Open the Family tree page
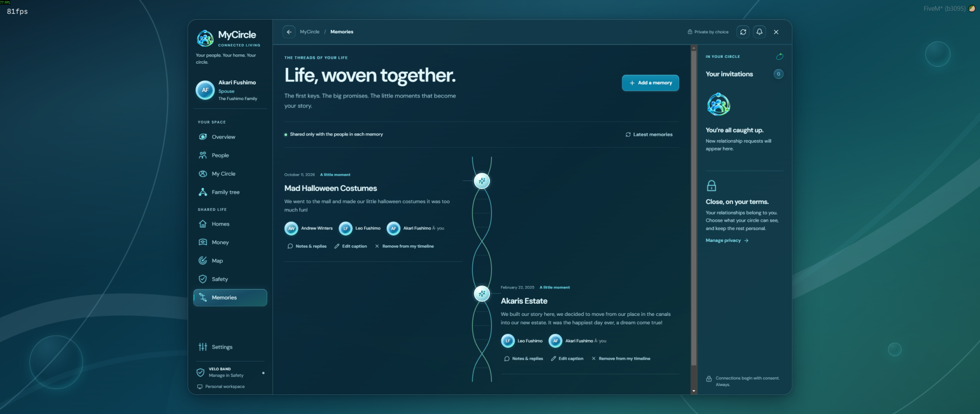 (230, 192)
